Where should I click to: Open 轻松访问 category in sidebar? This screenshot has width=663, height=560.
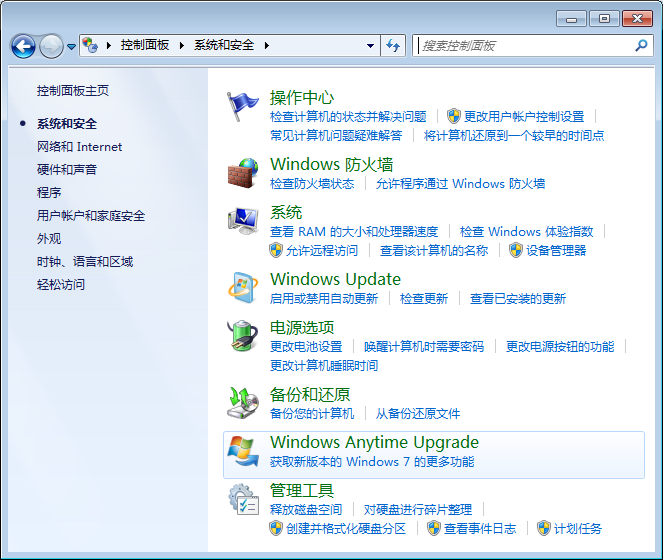click(61, 284)
